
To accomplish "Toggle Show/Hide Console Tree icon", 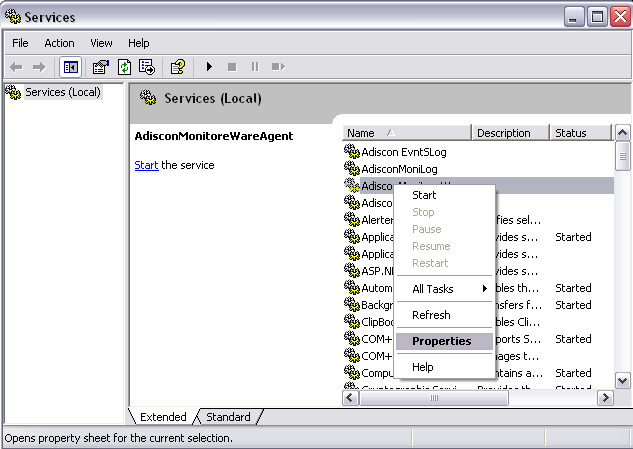I will (x=71, y=67).
